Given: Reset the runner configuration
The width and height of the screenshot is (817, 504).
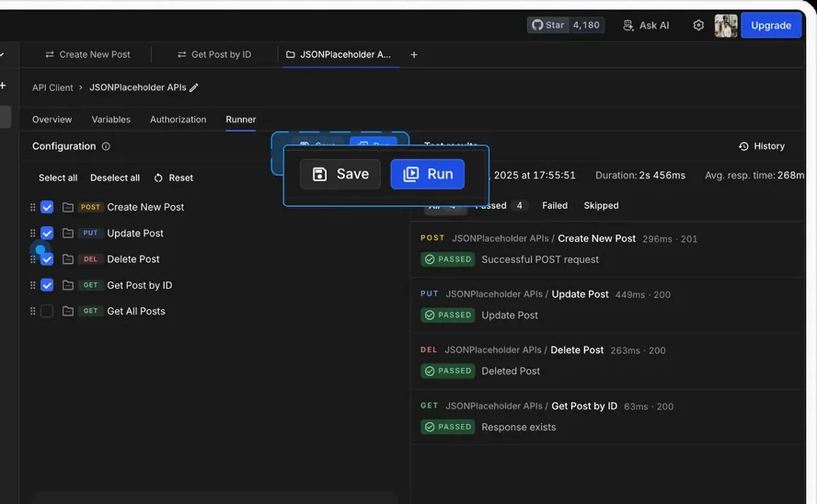Looking at the screenshot, I should click(174, 178).
